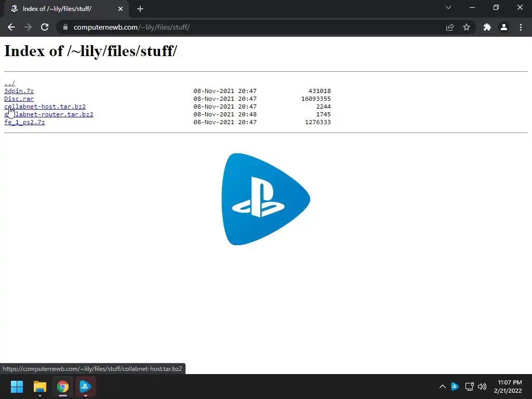
Task: Open the Disc.rar link
Action: pyautogui.click(x=19, y=99)
